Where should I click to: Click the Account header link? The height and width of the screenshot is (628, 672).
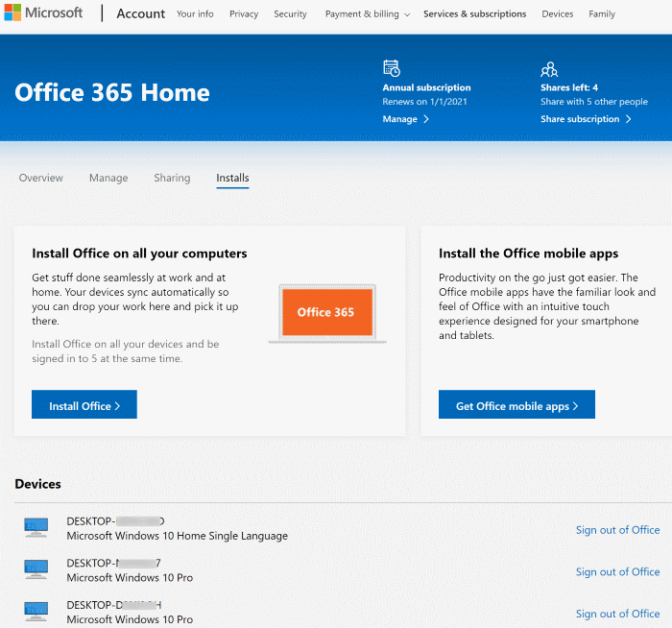[140, 13]
